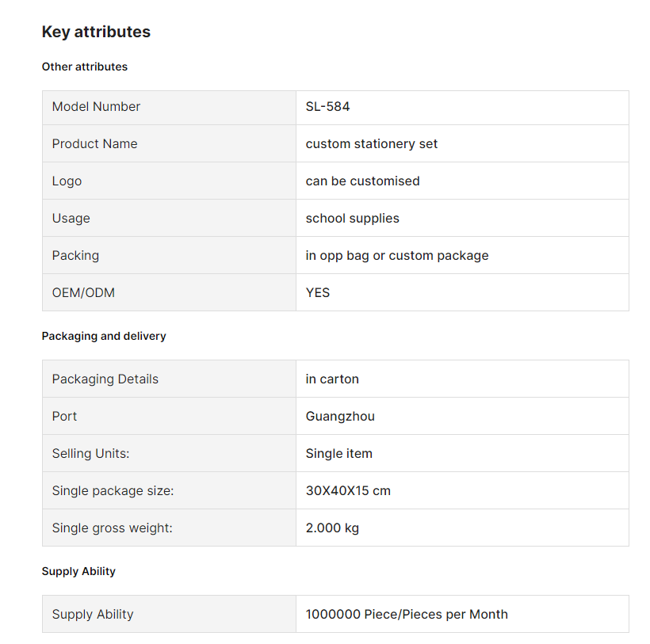Viewport: 650px width, 644px height.
Task: Click the Key attributes heading
Action: [x=96, y=32]
